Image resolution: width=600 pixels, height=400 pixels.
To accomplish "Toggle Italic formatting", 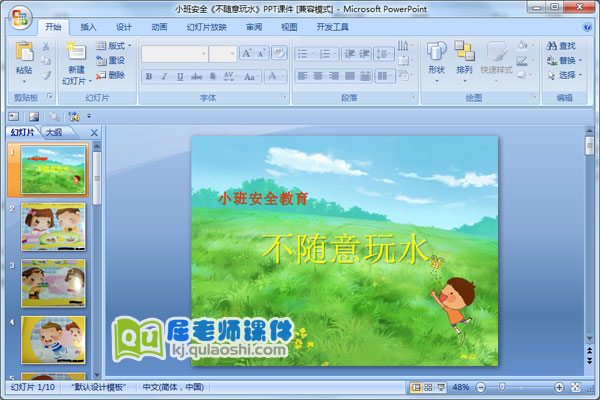I will tap(164, 77).
